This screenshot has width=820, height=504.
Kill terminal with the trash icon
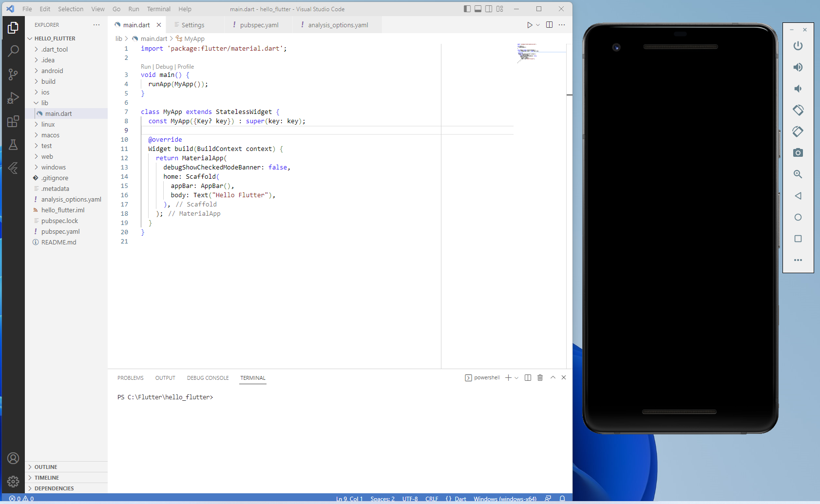point(540,378)
